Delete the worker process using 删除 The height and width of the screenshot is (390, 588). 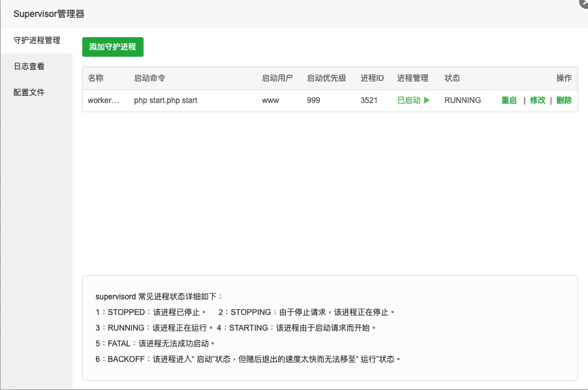point(564,100)
